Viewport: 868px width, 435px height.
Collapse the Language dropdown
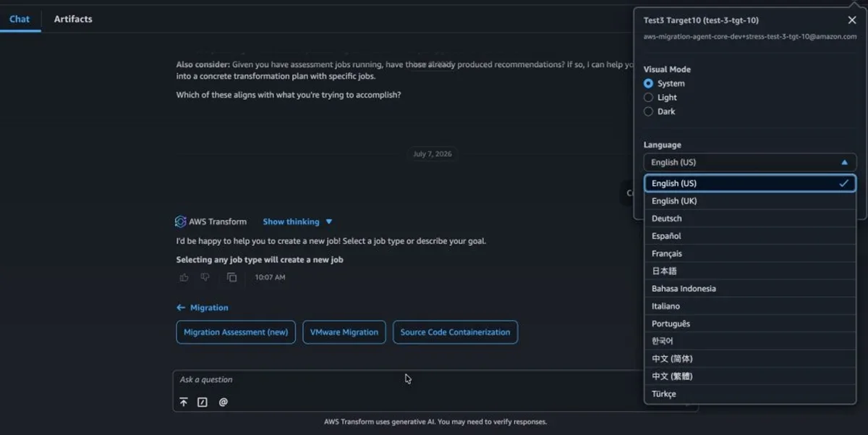click(750, 162)
